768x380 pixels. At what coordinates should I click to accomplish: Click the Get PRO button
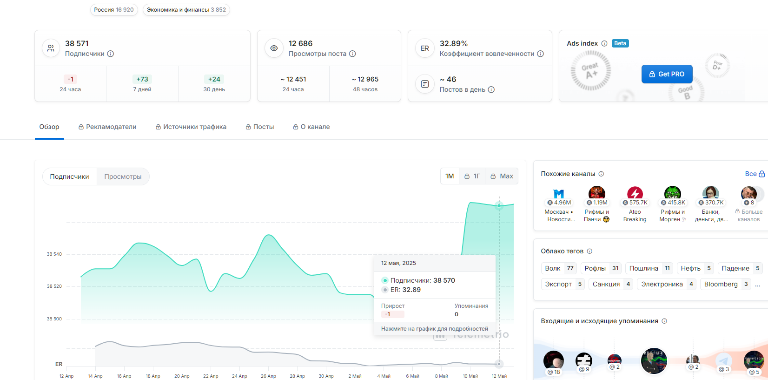point(667,74)
